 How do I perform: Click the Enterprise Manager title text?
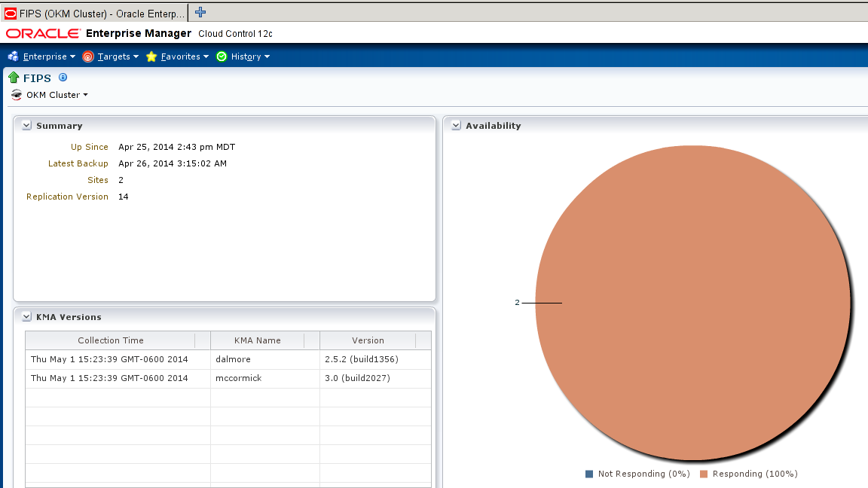tap(139, 33)
